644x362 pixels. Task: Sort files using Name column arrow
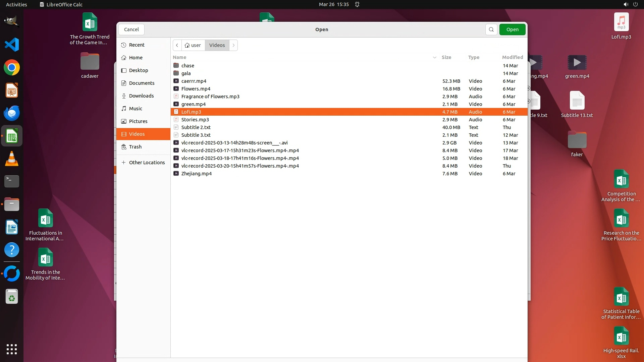434,57
